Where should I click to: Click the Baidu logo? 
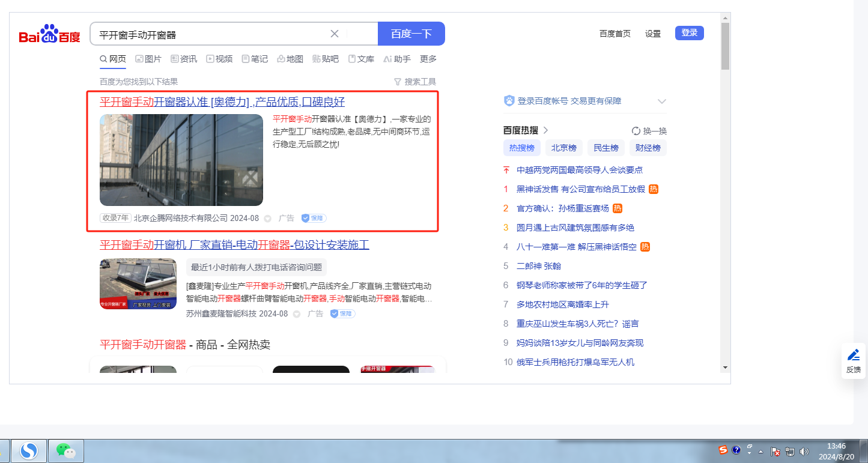(49, 35)
